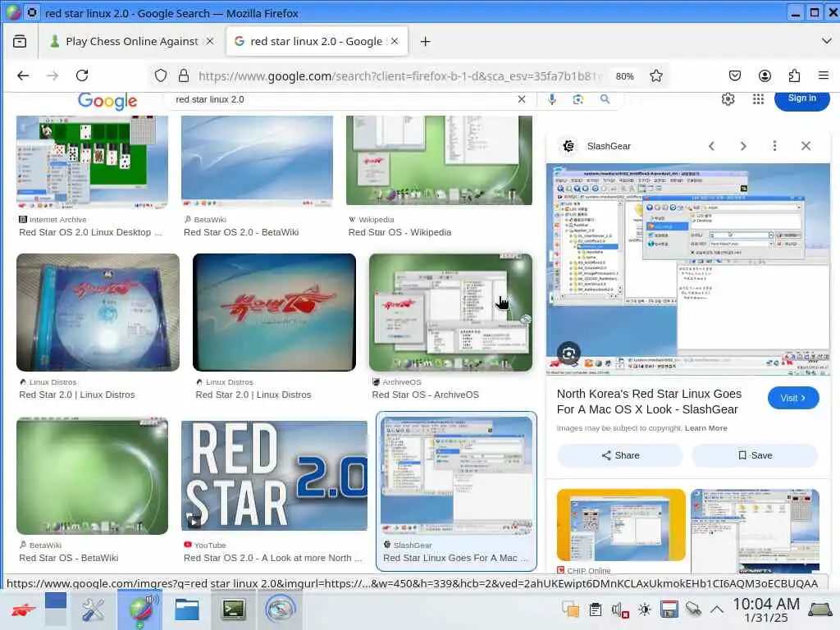The height and width of the screenshot is (630, 840).
Task: Open YouTube A Look at more North link
Action: (272, 558)
